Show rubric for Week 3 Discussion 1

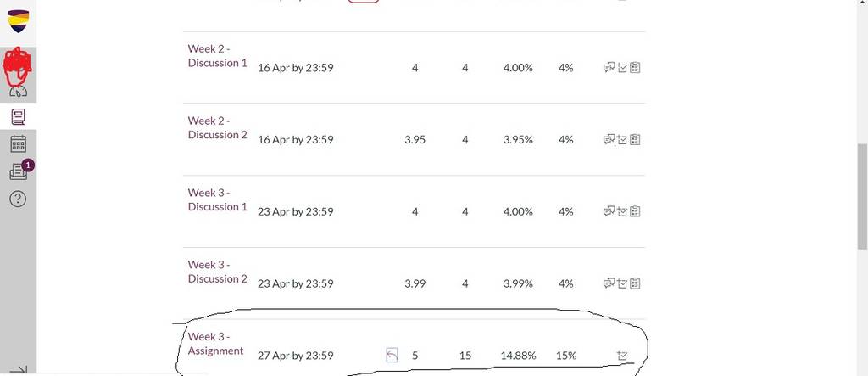635,211
